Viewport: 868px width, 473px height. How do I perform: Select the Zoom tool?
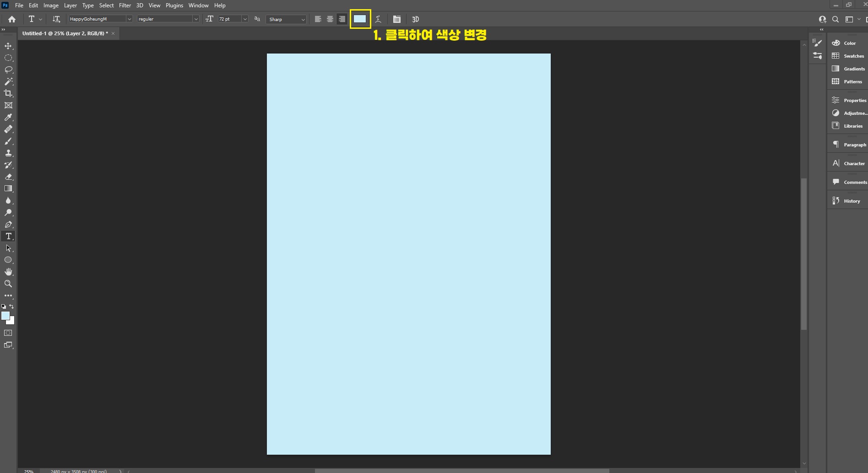[x=8, y=284]
